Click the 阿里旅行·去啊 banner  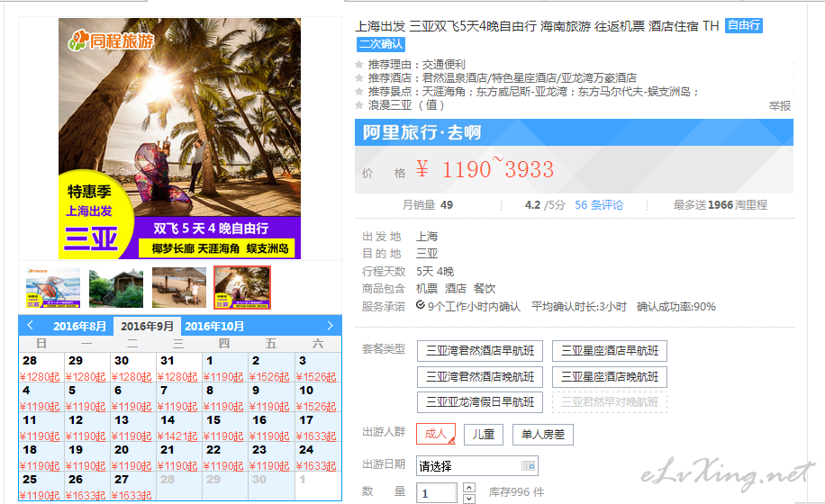click(x=574, y=132)
